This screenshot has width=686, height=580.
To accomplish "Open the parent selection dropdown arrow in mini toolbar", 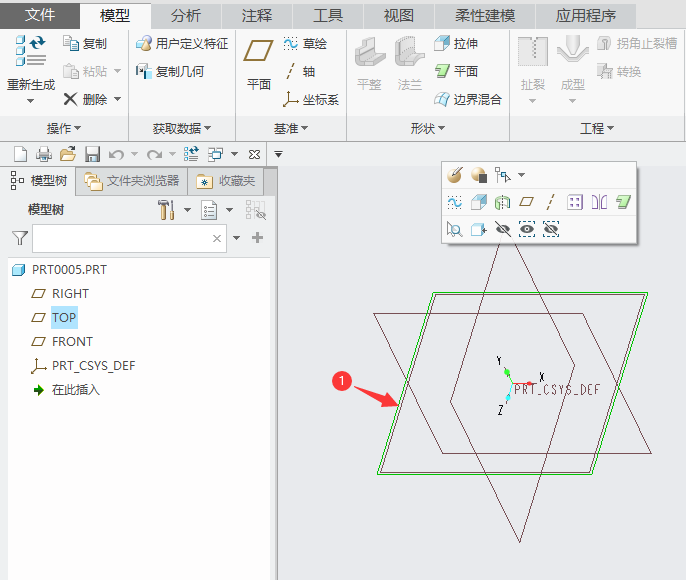I will 521,175.
